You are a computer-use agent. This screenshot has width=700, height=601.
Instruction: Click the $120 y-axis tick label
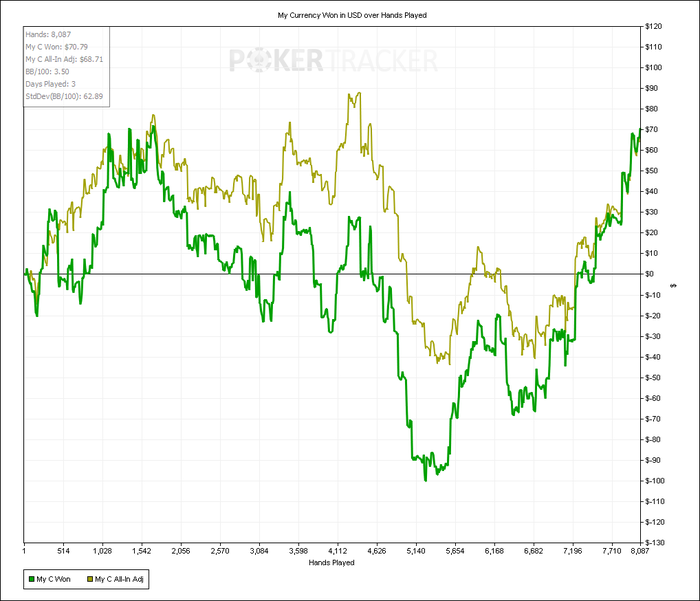pos(654,26)
